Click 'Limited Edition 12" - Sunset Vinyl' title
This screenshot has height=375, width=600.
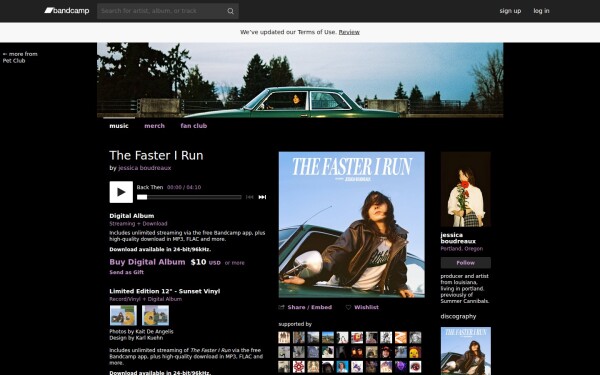165,291
